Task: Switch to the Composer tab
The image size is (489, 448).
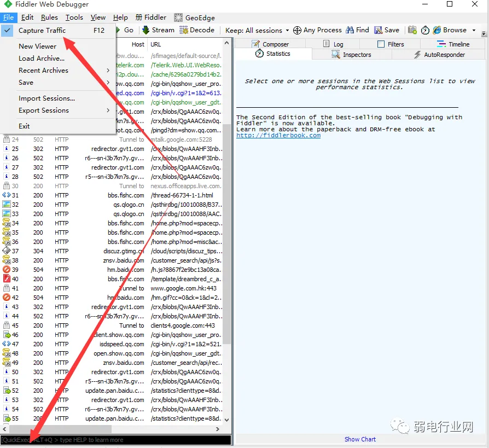Action: point(270,44)
